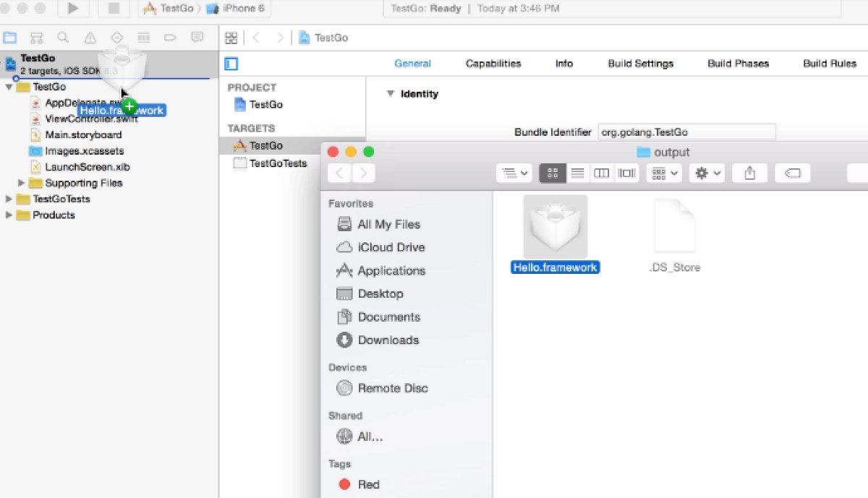Toggle the project and targets list panel
This screenshot has width=868, height=498.
(231, 64)
